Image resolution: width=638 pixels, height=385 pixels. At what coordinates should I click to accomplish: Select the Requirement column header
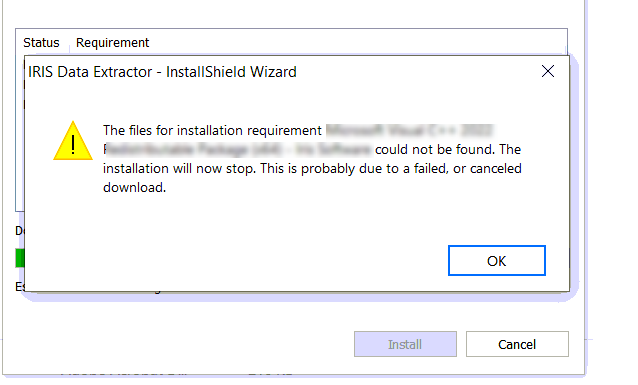(112, 42)
